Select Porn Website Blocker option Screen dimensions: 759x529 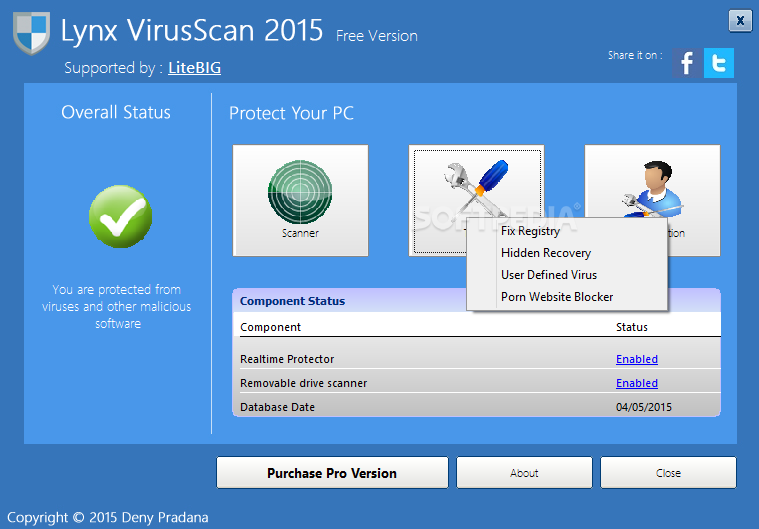(x=567, y=297)
